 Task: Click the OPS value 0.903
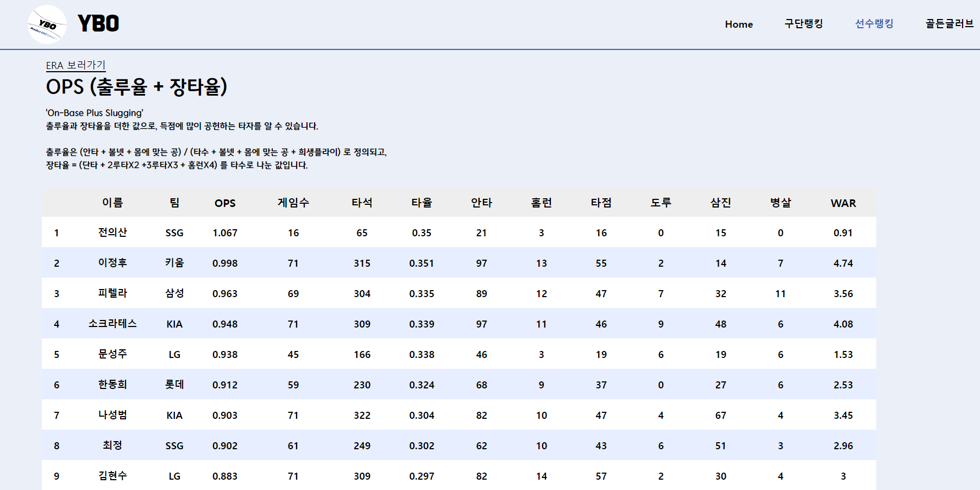click(x=225, y=416)
